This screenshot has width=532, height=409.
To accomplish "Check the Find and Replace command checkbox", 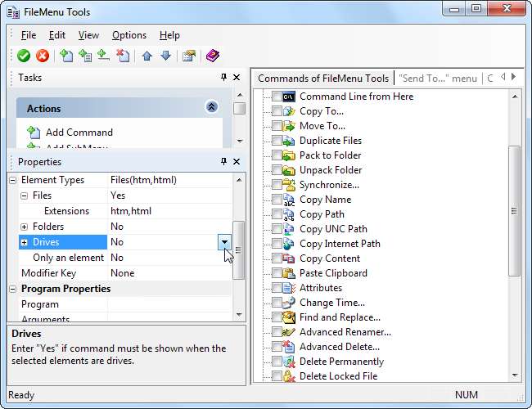I will (x=277, y=317).
